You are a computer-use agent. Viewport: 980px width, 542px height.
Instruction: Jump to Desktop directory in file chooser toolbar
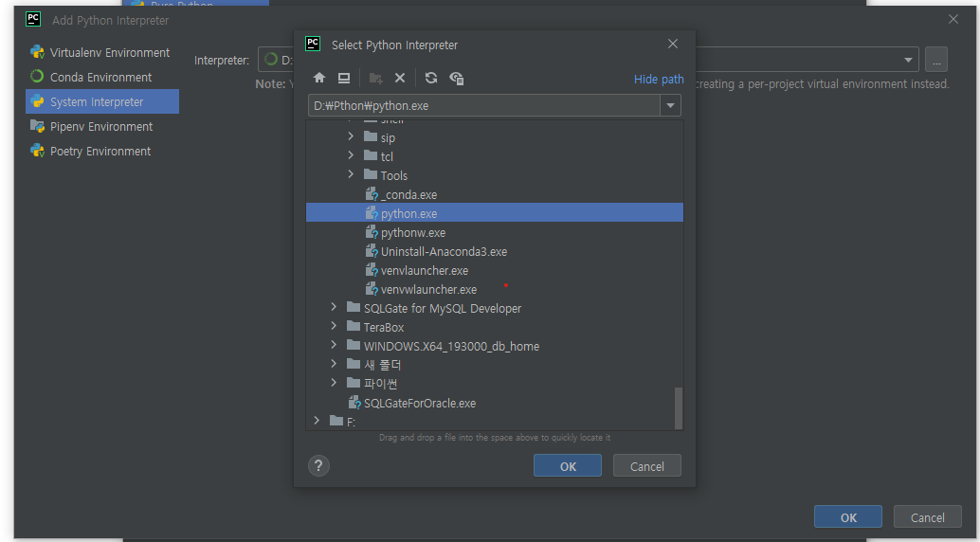(344, 78)
